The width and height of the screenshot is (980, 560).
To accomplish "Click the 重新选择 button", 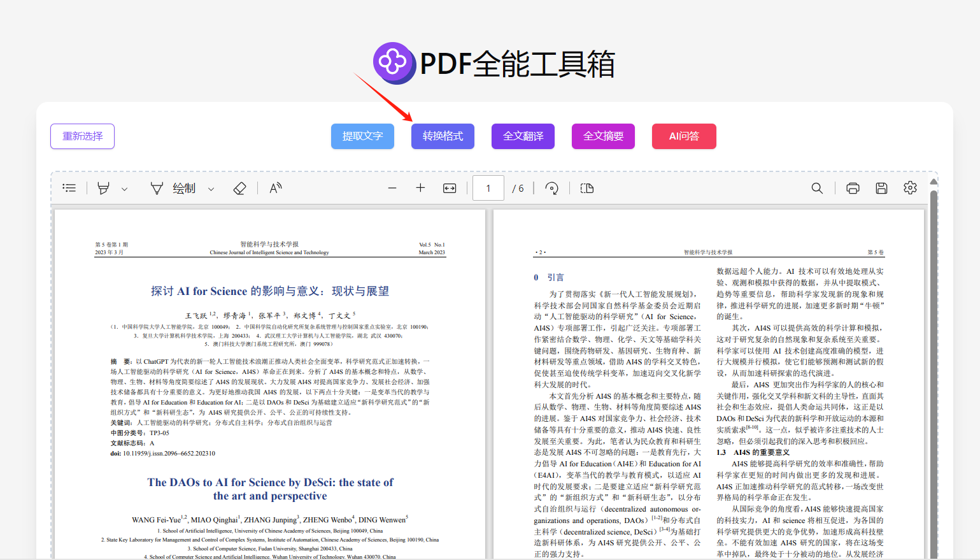I will click(82, 136).
